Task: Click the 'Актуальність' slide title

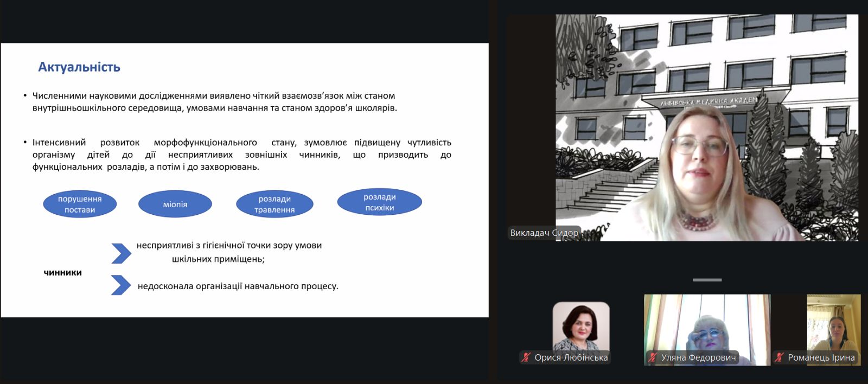Action: 79,67
